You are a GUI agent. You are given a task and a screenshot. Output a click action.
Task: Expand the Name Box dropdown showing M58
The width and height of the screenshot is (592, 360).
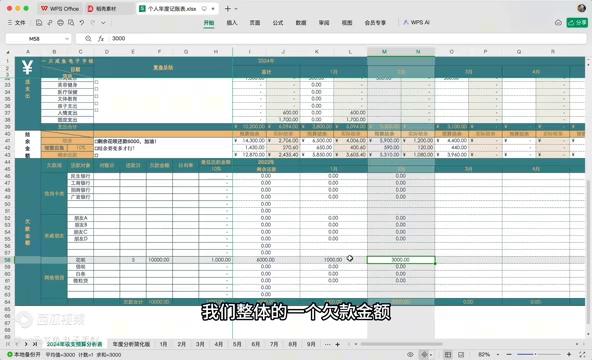[66, 38]
